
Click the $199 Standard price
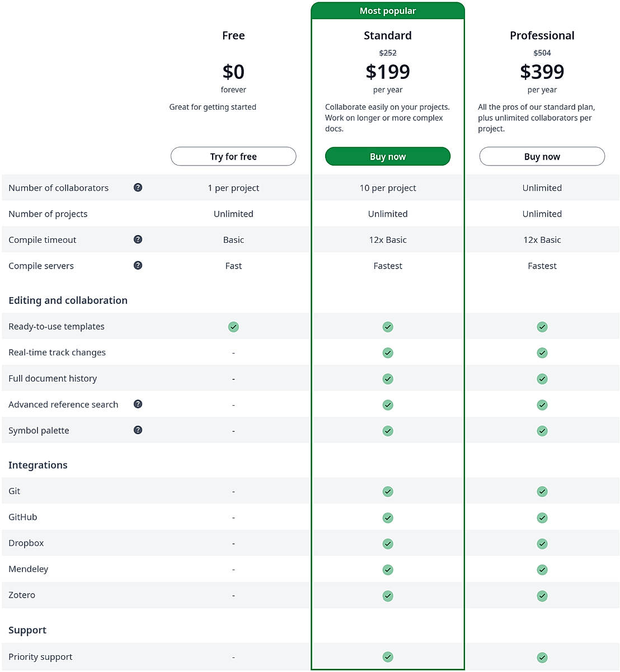(388, 72)
